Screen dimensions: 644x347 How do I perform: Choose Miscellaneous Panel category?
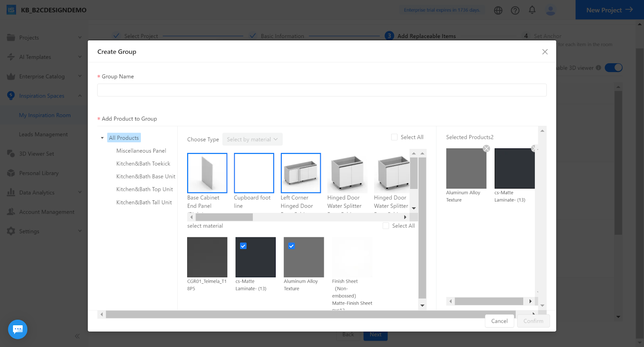[141, 151]
